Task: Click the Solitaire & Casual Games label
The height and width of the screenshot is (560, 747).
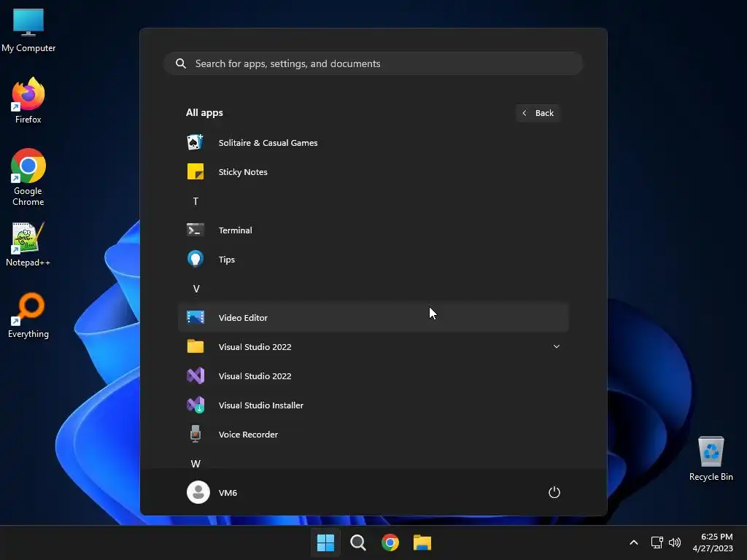Action: (268, 143)
